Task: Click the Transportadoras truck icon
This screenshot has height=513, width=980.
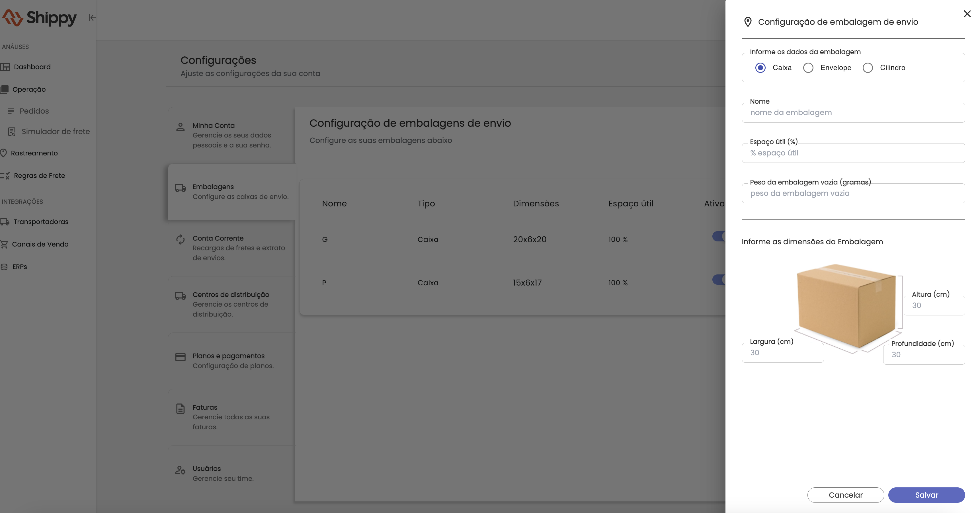Action: pyautogui.click(x=5, y=222)
